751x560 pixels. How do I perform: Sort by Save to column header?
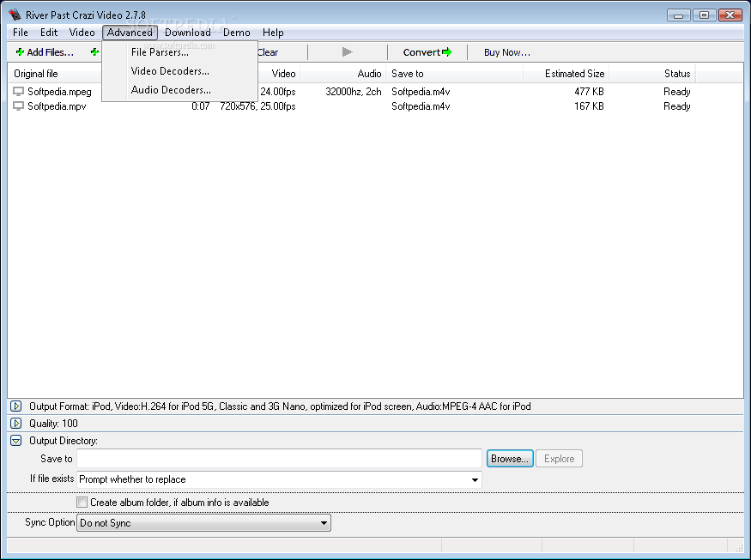[x=455, y=74]
